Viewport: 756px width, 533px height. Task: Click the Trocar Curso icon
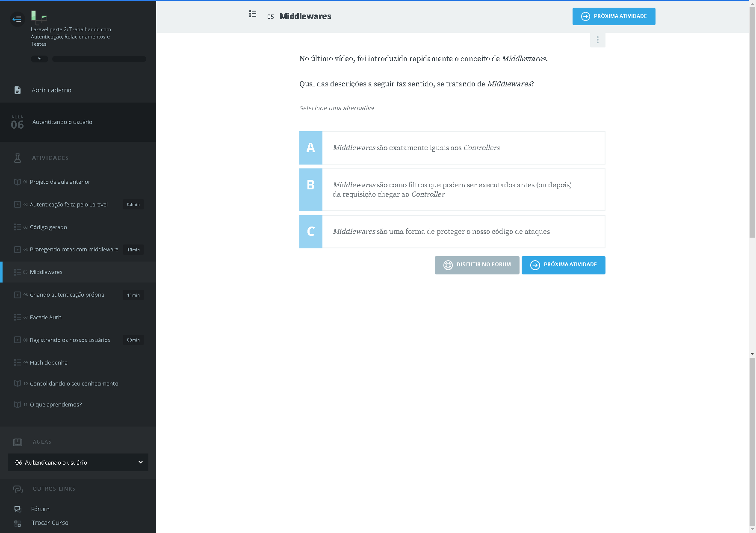(x=18, y=523)
